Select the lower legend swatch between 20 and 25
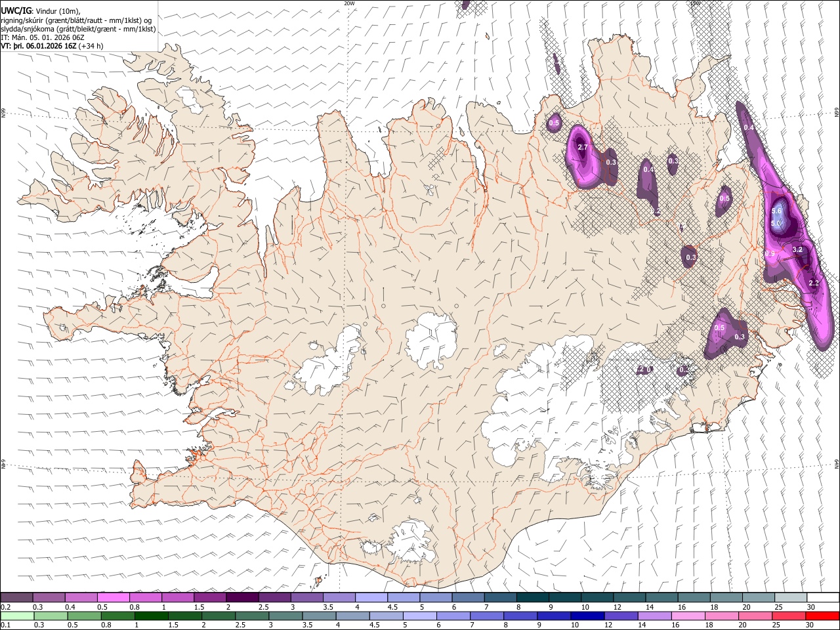 [x=755, y=616]
